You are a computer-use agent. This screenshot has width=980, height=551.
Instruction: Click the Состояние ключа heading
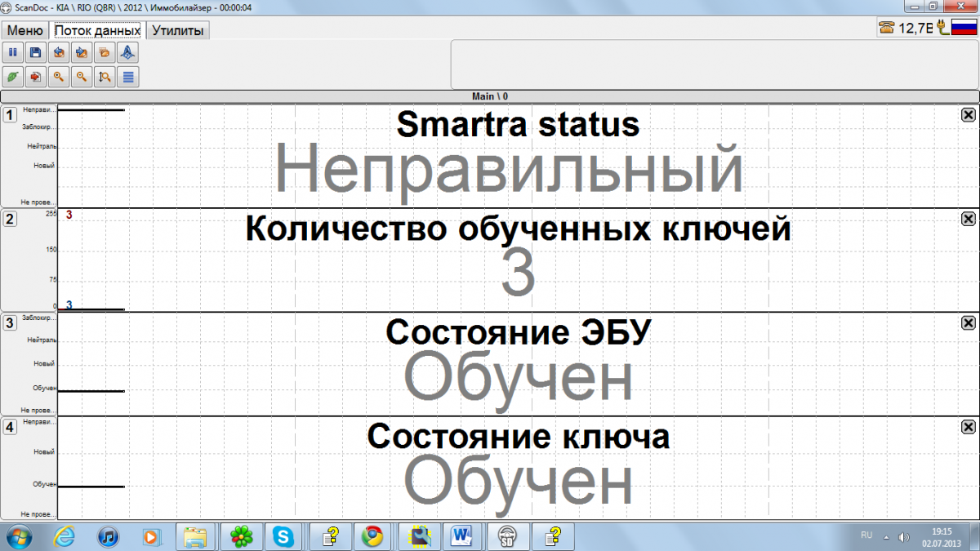pos(518,437)
